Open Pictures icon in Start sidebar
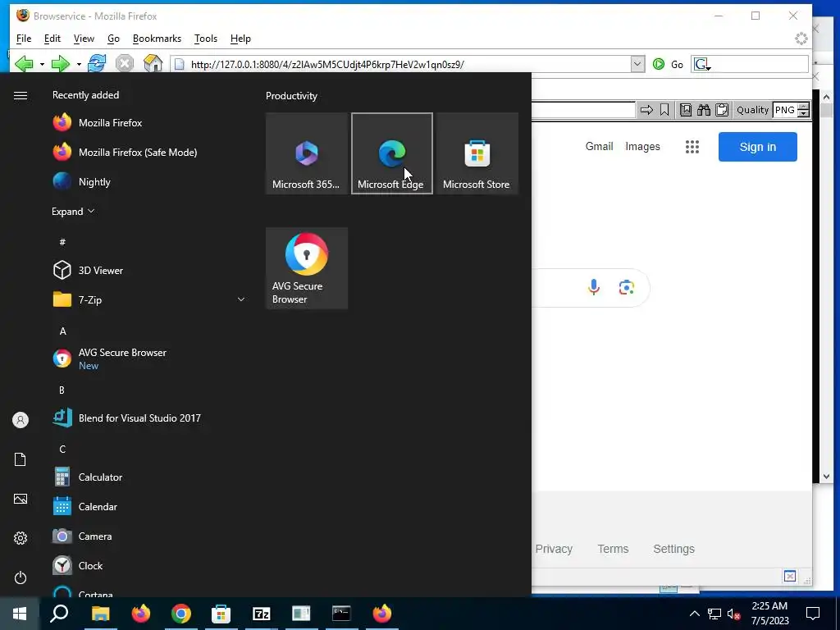840x630 pixels. 21,499
